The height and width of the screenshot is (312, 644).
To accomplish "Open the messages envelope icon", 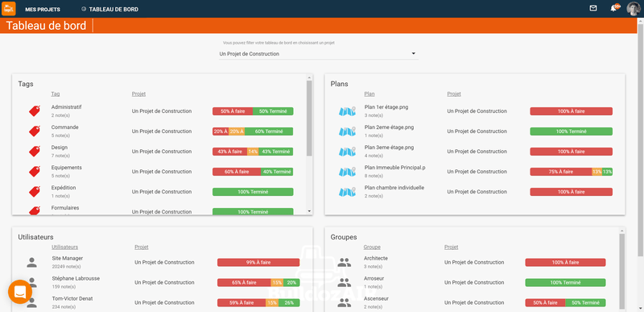I will [593, 8].
